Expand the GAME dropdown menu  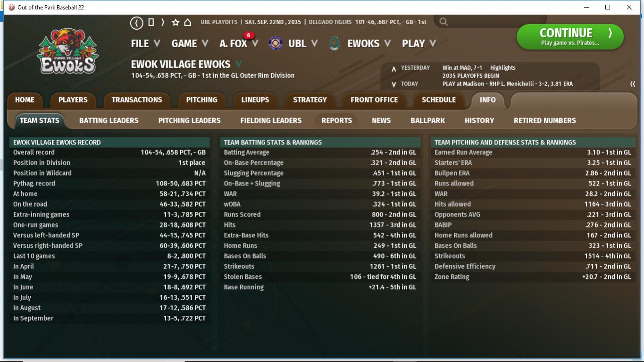[x=190, y=43]
